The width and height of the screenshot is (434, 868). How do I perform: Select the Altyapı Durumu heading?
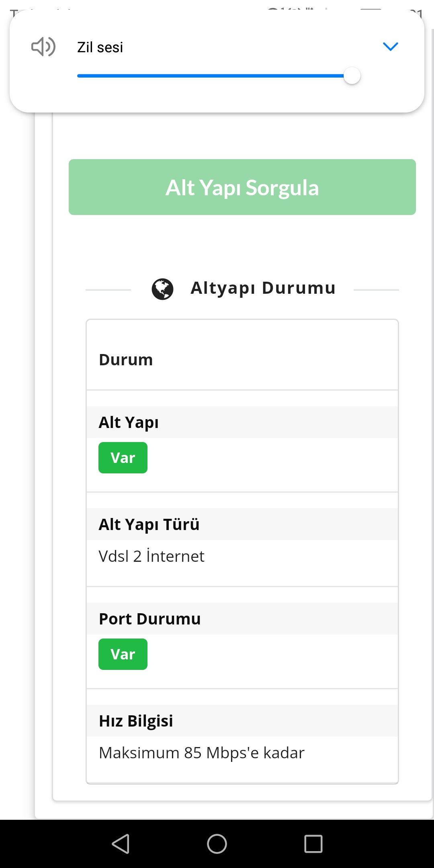(x=263, y=288)
